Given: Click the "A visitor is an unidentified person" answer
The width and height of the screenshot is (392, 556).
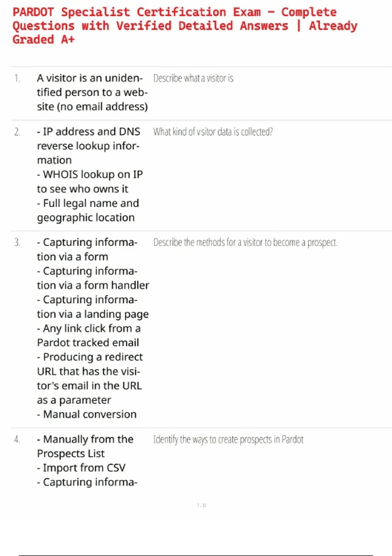Looking at the screenshot, I should click(x=92, y=92).
